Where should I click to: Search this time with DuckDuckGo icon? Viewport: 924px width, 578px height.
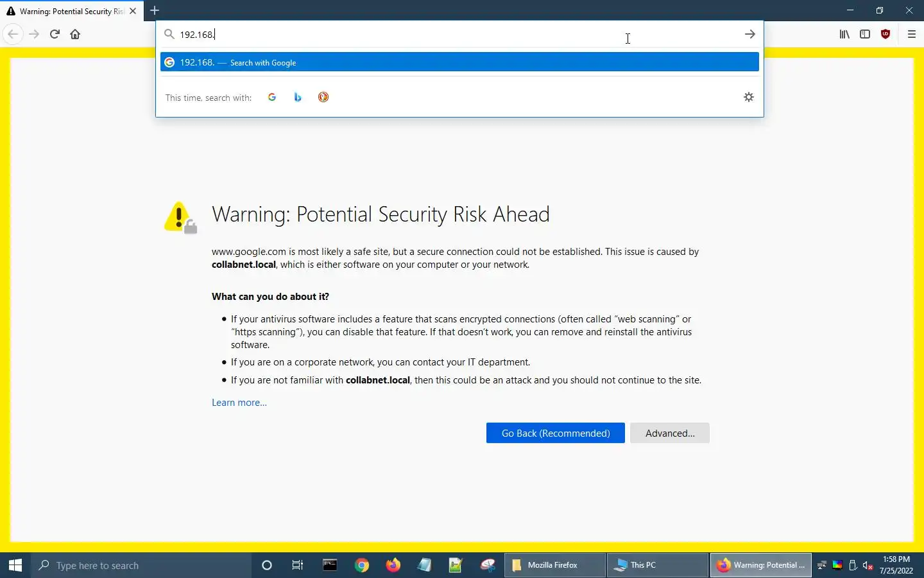point(324,97)
